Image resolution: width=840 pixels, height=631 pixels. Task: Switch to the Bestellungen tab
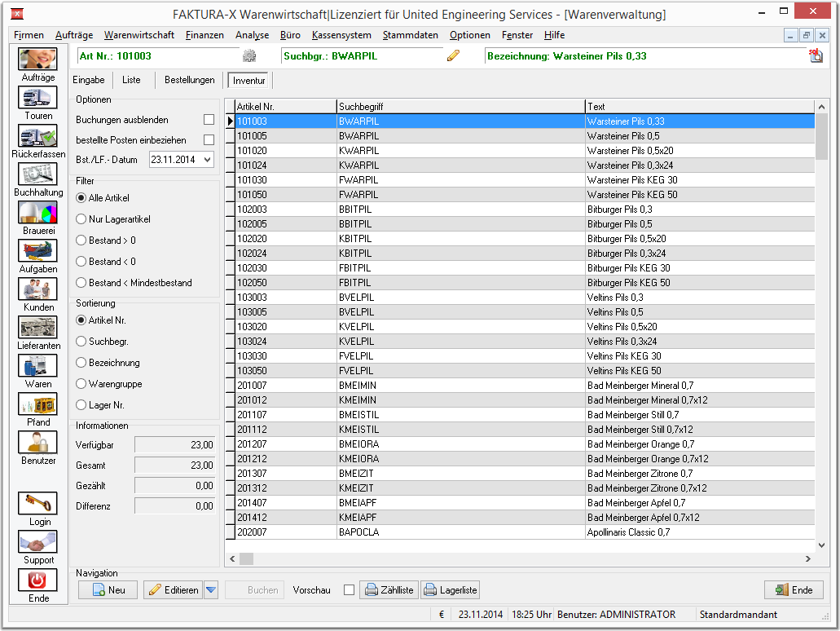(x=190, y=80)
